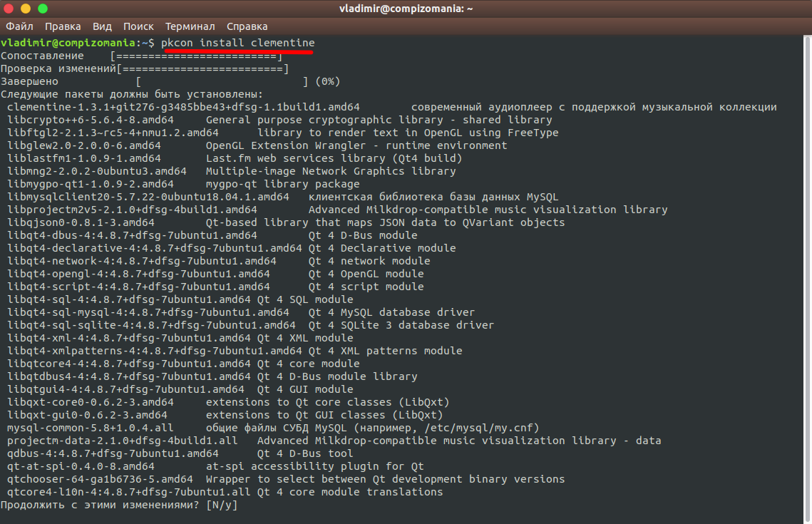
Task: Click the Сопоставление progress line
Action: (141, 56)
